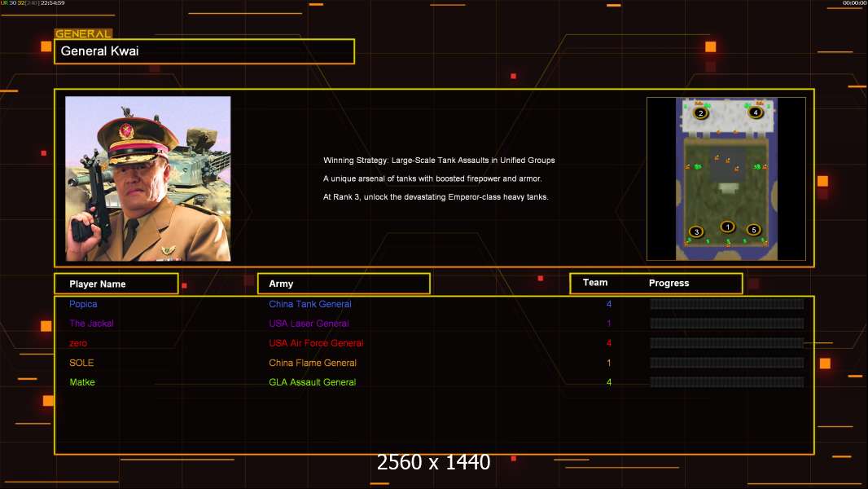868x489 pixels.
Task: Click SOLE's team number 1
Action: tap(609, 363)
